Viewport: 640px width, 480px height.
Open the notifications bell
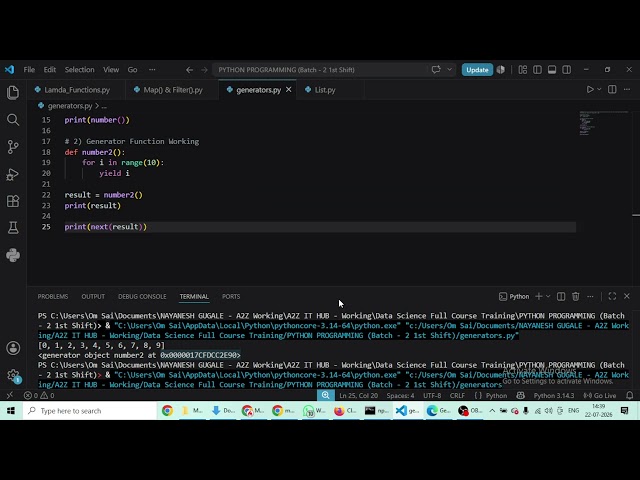click(630, 396)
